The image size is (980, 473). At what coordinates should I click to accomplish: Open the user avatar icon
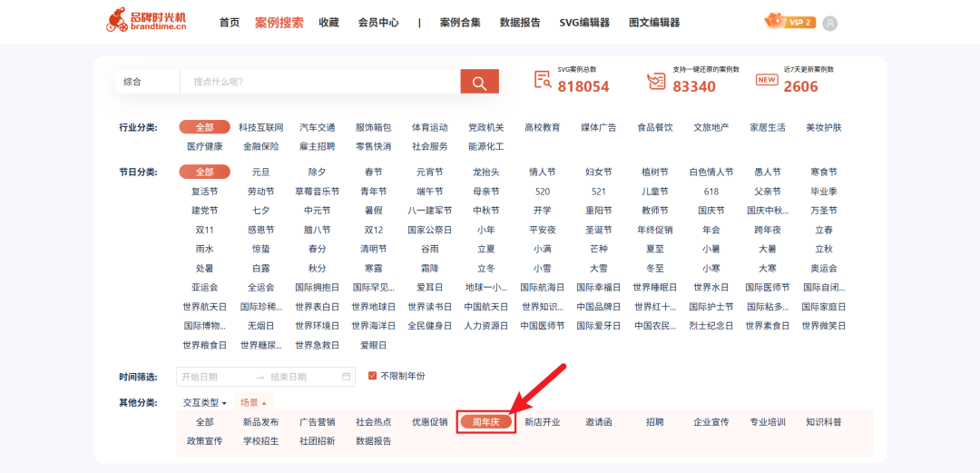pos(830,23)
